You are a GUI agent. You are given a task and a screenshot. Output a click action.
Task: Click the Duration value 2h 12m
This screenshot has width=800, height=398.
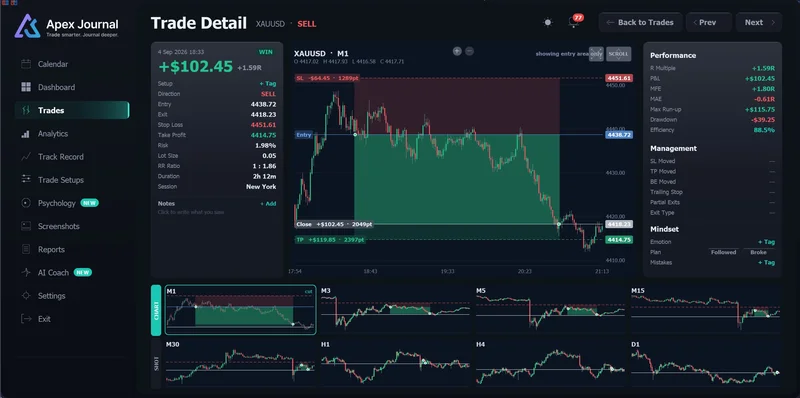265,176
